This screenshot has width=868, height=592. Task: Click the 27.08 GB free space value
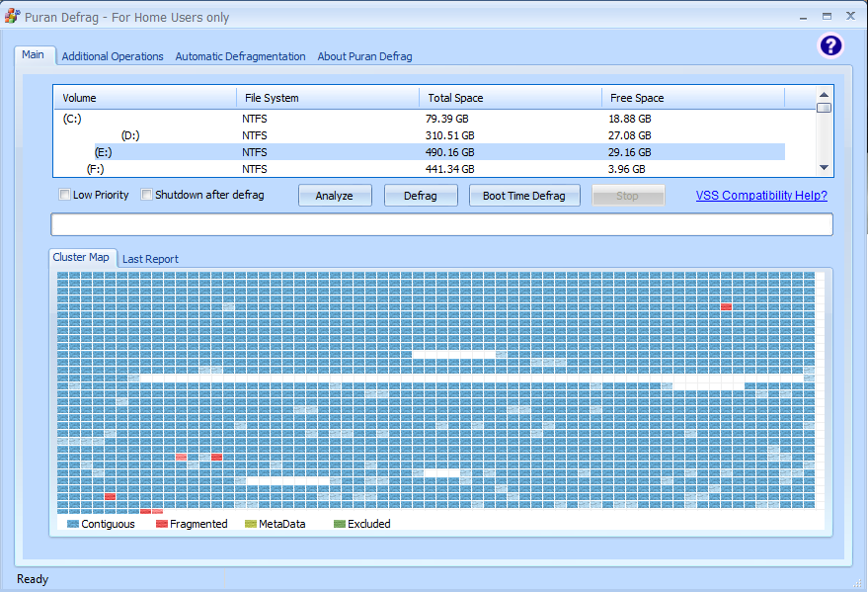point(630,135)
